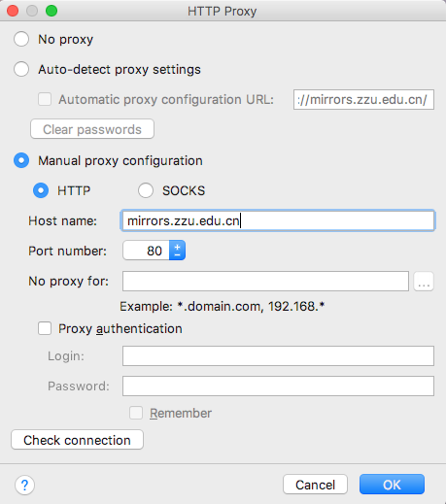Switch proxy type to SOCKS
The image size is (446, 504).
pos(146,190)
